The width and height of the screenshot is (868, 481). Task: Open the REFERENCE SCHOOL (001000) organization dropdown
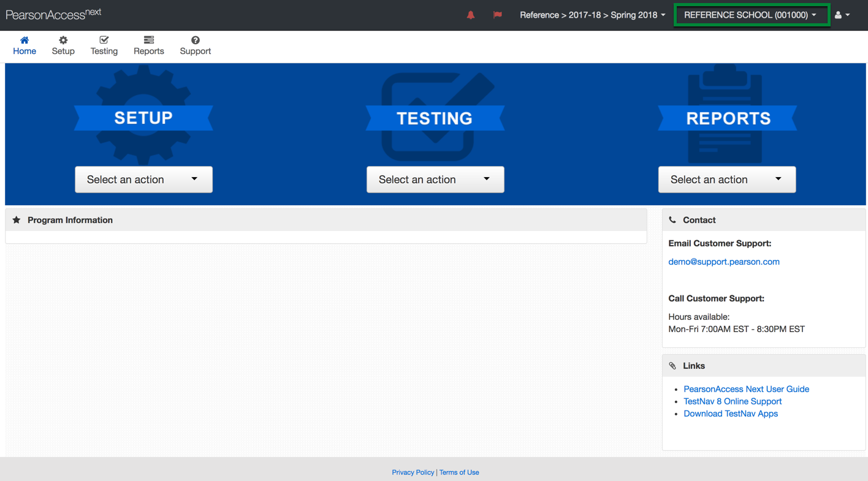750,15
